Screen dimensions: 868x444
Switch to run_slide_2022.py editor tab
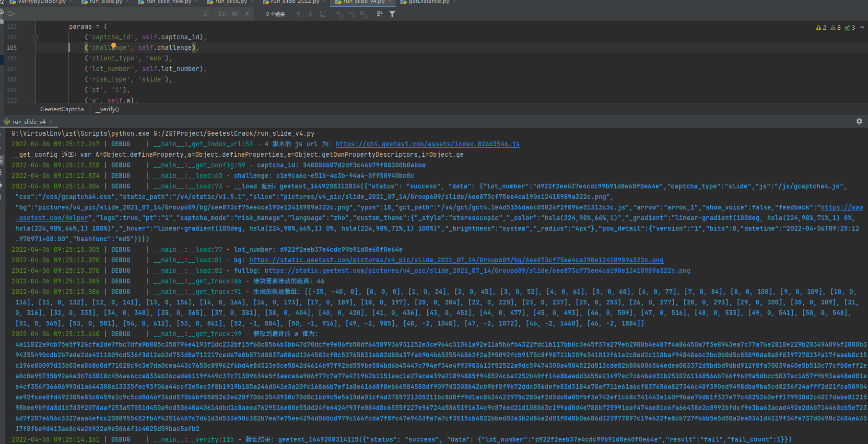pos(295,2)
